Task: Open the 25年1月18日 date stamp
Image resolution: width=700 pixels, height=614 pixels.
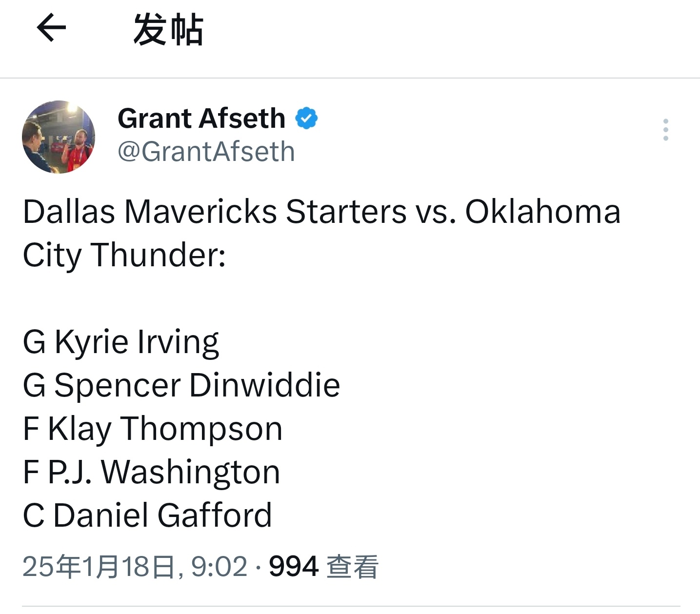Action: point(99,567)
